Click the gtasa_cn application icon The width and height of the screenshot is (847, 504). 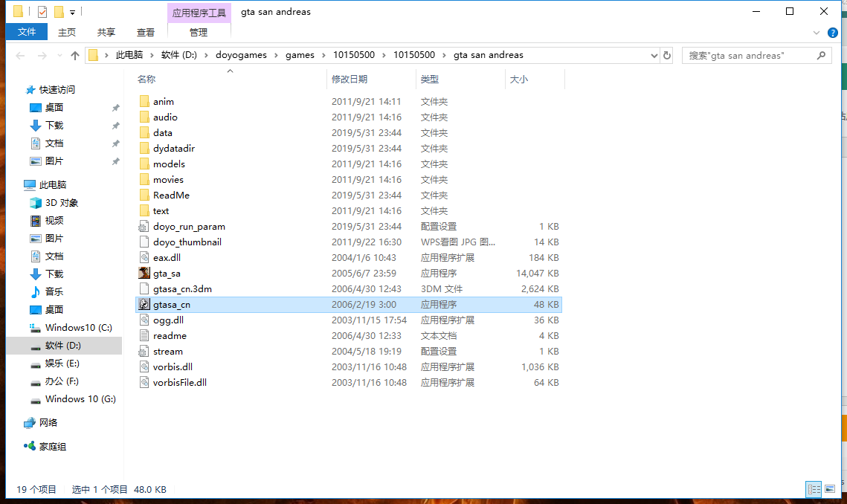(144, 305)
